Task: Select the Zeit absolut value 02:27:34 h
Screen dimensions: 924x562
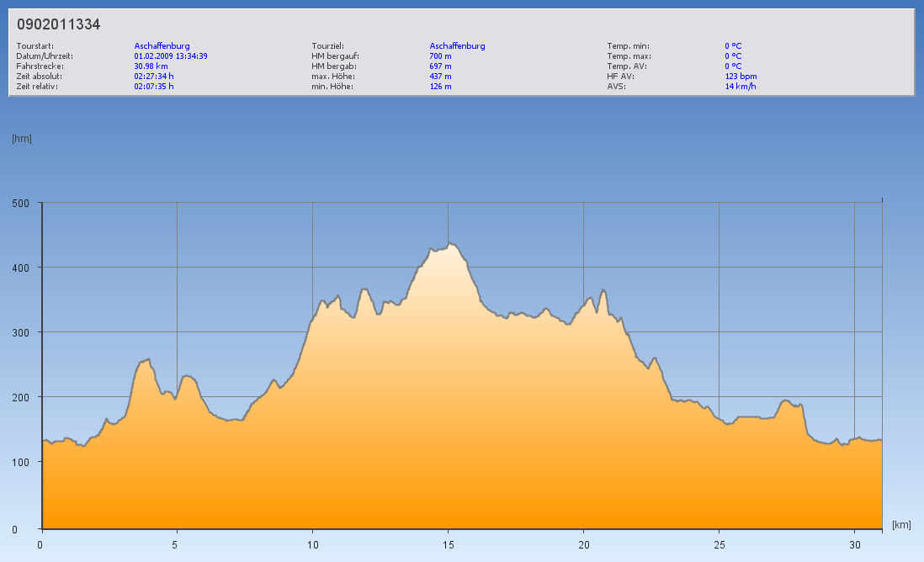Action: pyautogui.click(x=154, y=77)
